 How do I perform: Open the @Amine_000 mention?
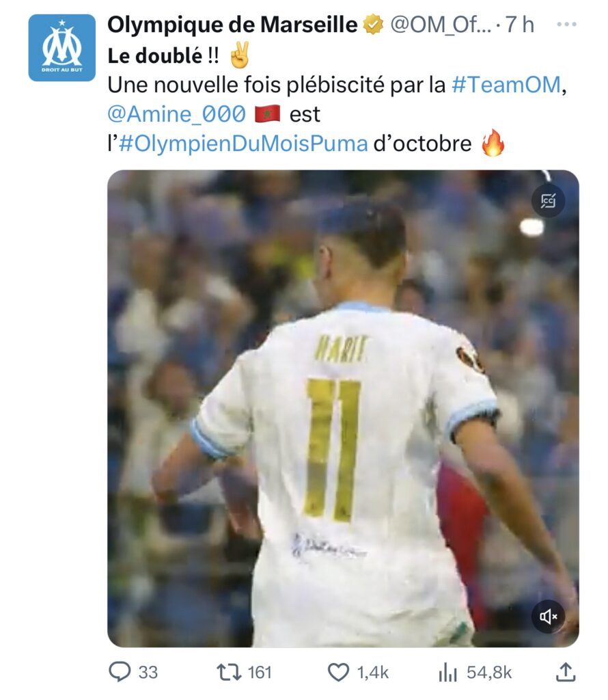[x=177, y=114]
